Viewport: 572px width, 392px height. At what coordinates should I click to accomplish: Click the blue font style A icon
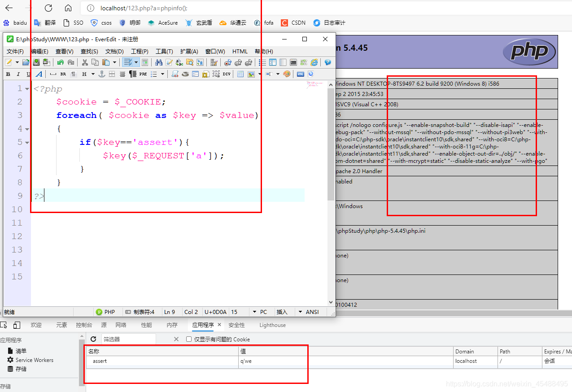[39, 74]
